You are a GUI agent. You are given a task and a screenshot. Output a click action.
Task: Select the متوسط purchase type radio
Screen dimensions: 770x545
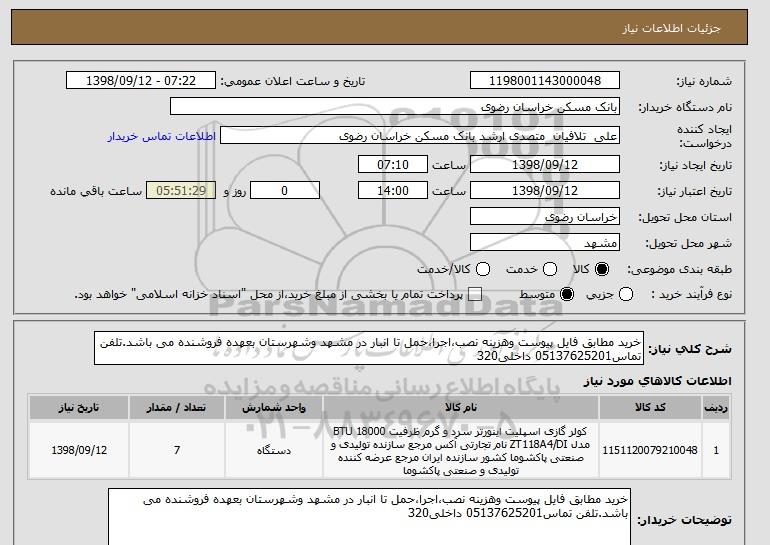(x=567, y=294)
